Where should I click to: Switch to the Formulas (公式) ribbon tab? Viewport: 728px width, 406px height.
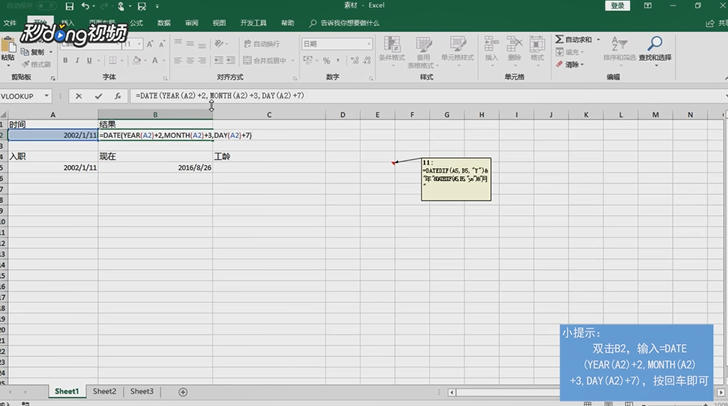[136, 23]
